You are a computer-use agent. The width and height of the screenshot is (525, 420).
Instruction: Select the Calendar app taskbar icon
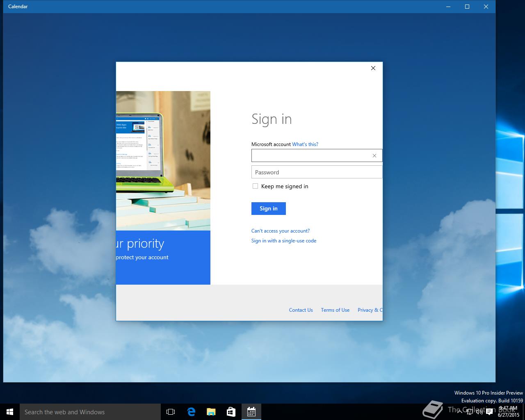pyautogui.click(x=251, y=412)
